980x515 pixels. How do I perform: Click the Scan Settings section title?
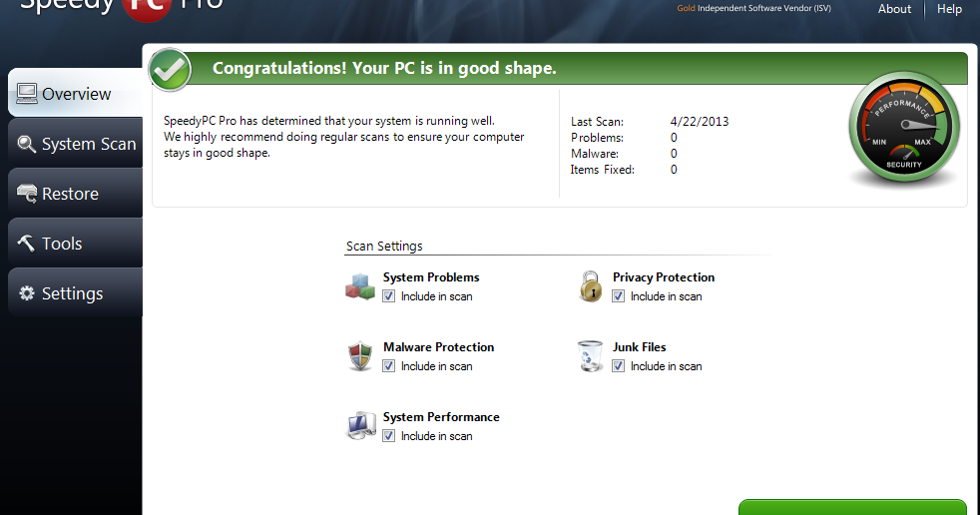[x=384, y=246]
